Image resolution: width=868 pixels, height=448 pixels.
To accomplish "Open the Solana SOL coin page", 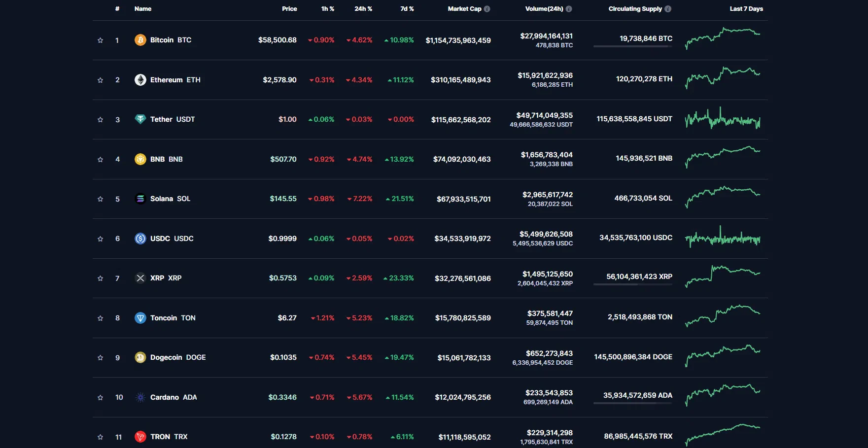I will pyautogui.click(x=170, y=199).
